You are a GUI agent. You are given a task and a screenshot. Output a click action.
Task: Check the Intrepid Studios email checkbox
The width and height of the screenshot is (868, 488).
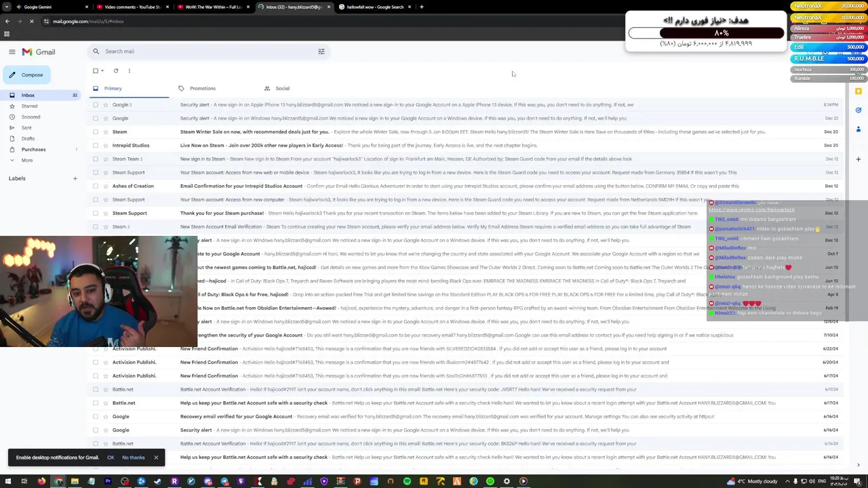(96, 146)
